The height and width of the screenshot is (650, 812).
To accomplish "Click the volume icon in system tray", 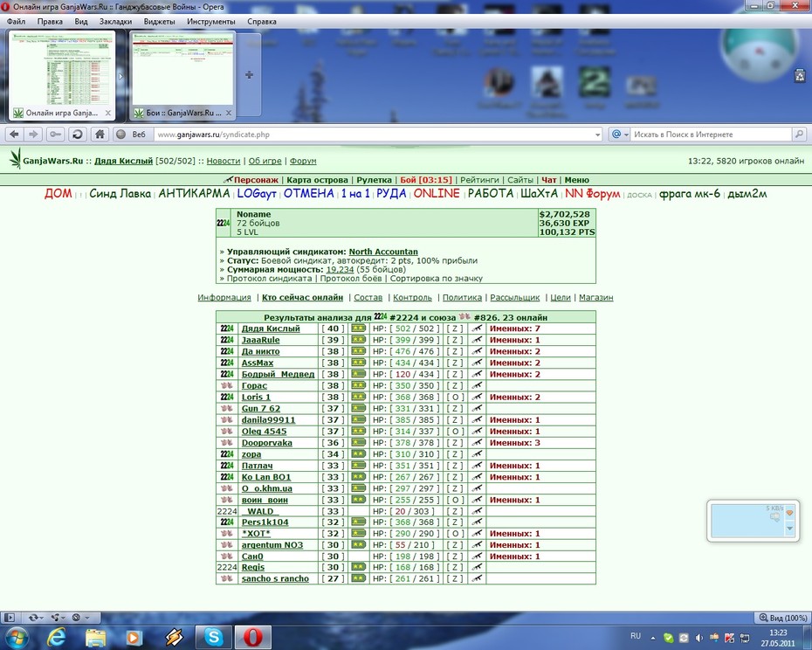I will tap(698, 638).
